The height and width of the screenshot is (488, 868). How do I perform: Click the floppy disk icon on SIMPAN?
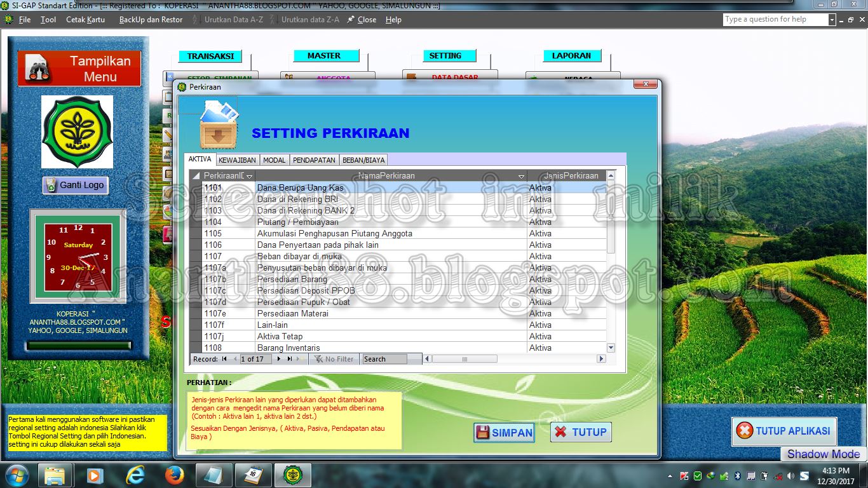click(x=483, y=432)
